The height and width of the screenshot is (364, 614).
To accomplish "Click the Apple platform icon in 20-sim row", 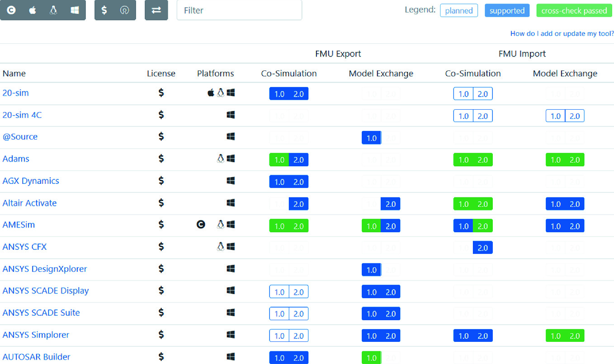I will (211, 93).
